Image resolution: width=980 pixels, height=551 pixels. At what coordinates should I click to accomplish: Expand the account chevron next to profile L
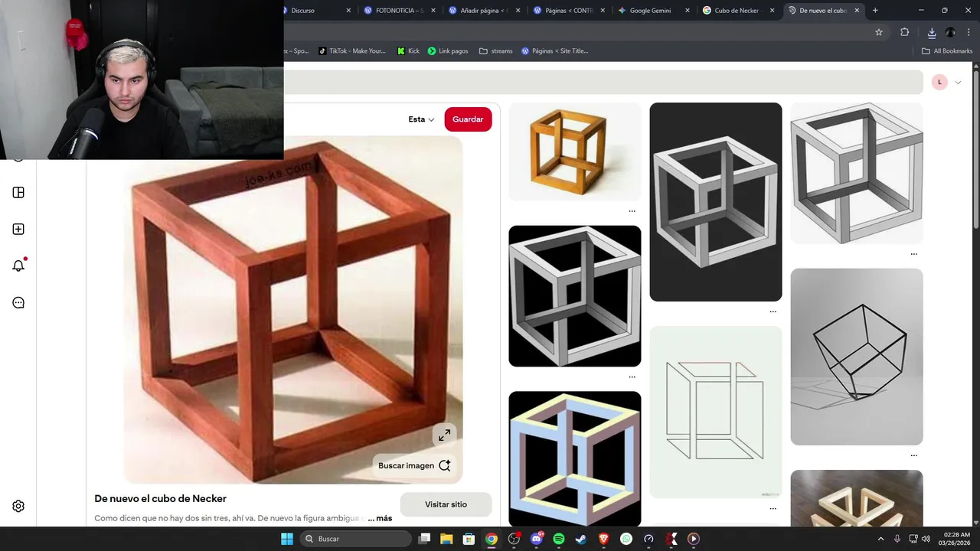[957, 82]
